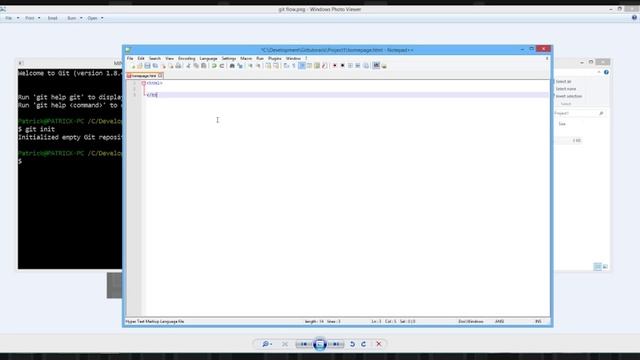Screen dimensions: 640x360
Task: Open the Plugins menu in Notepad++
Action: tap(274, 58)
